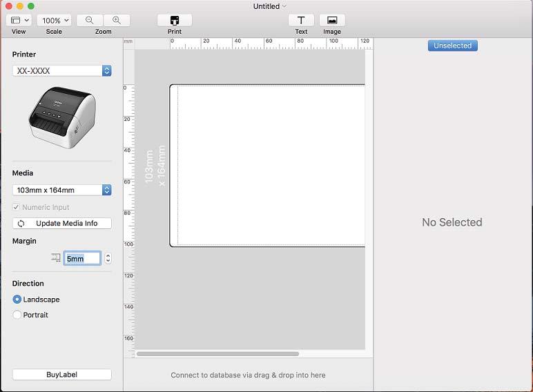Expand the Untitled title chevron

[x=284, y=6]
